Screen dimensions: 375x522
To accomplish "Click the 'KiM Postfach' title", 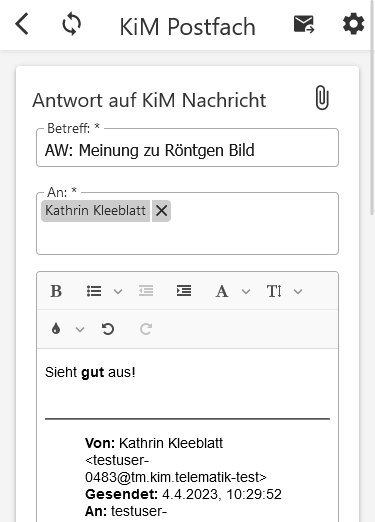I will click(188, 27).
